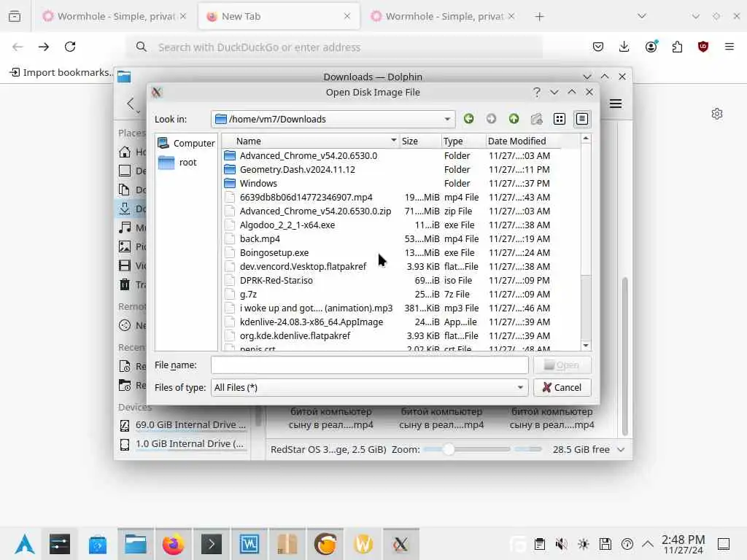Expand Dolphin free space dropdown

click(x=621, y=449)
